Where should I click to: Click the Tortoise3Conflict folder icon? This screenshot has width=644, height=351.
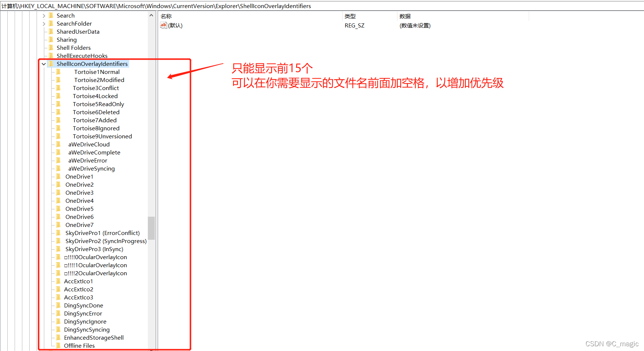pyautogui.click(x=59, y=88)
